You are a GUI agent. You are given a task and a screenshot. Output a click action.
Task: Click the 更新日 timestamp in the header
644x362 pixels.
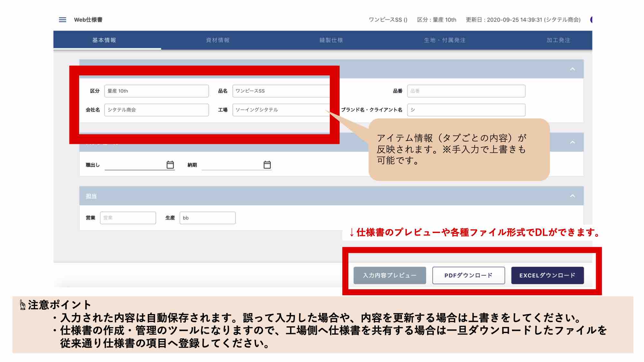click(523, 20)
